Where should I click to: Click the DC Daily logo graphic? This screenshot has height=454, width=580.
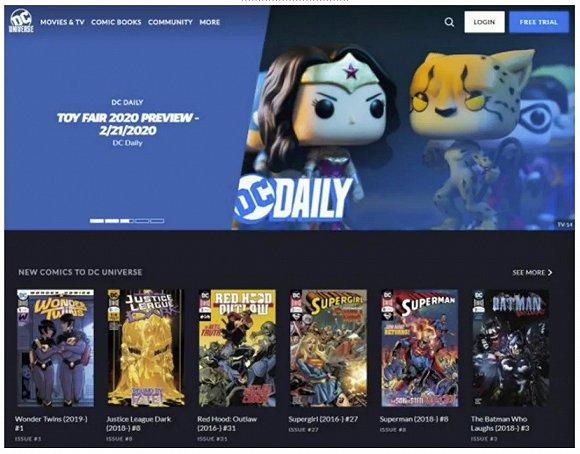tap(292, 199)
